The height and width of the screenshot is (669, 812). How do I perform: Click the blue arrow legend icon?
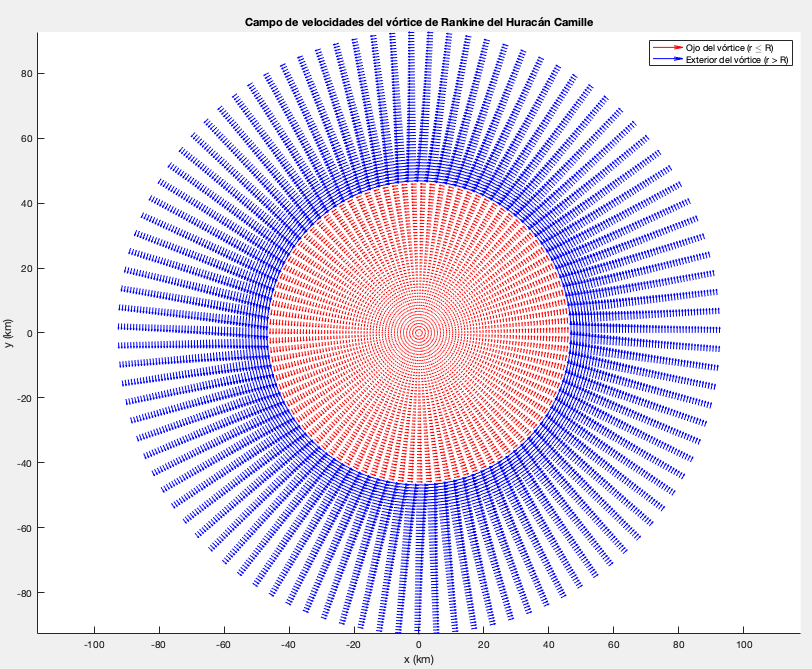click(x=667, y=59)
